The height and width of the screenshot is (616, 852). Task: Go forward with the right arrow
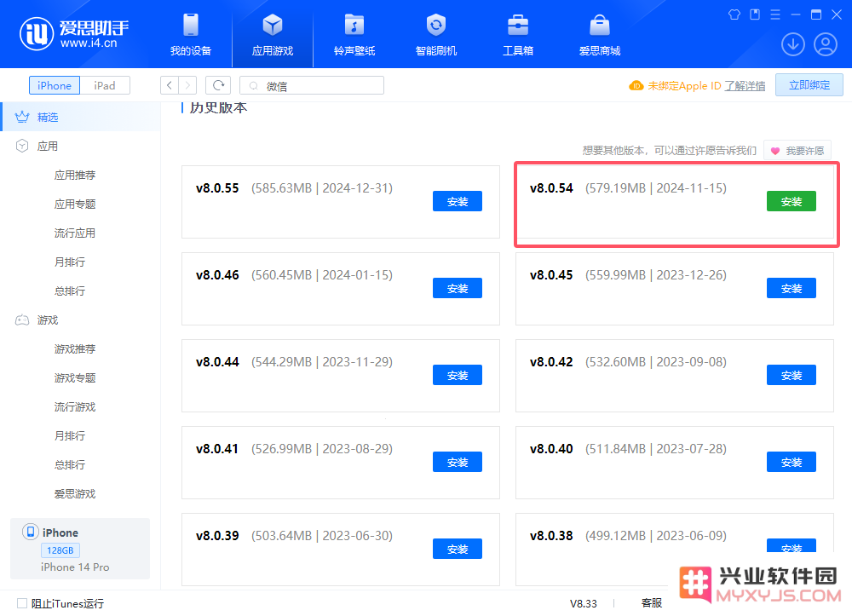tap(187, 85)
